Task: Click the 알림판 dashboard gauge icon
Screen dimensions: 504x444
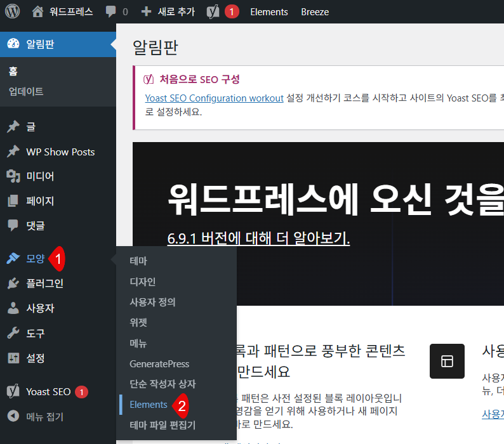Action: 13,44
